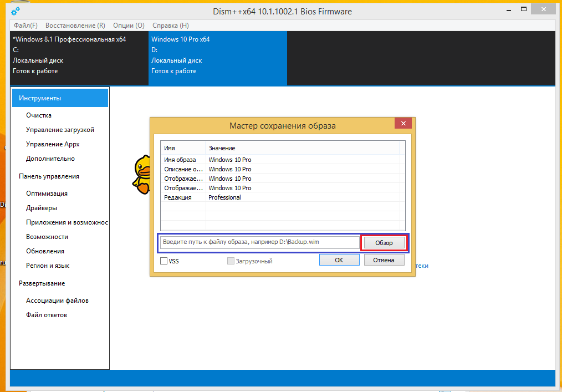Open Управление загрузкой in the sidebar
562x392 pixels.
coord(60,130)
